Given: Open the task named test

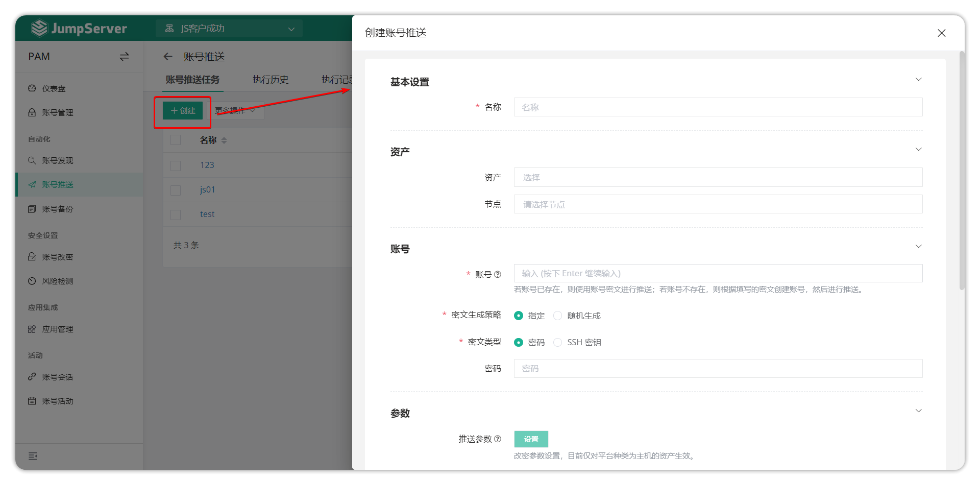Looking at the screenshot, I should [207, 214].
